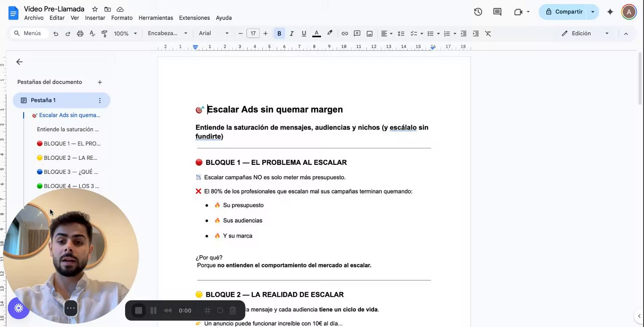Jump to BLOQUE 1 outline heading
This screenshot has height=327, width=644.
69,144
